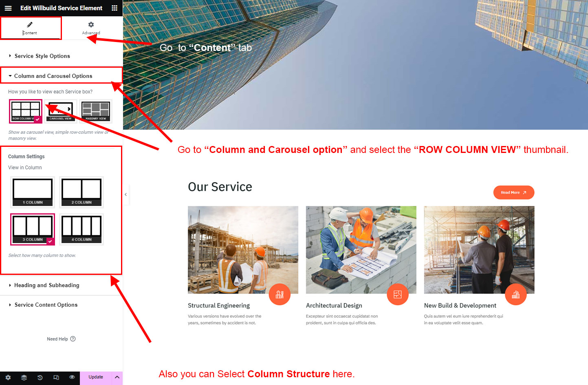Select the Masonry View layout option
588x385 pixels.
tap(96, 111)
